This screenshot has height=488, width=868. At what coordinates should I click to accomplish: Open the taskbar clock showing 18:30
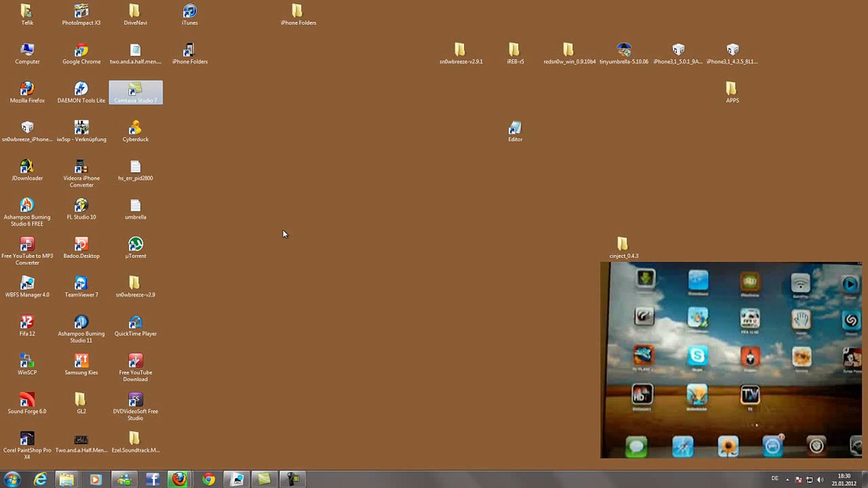pyautogui.click(x=844, y=479)
